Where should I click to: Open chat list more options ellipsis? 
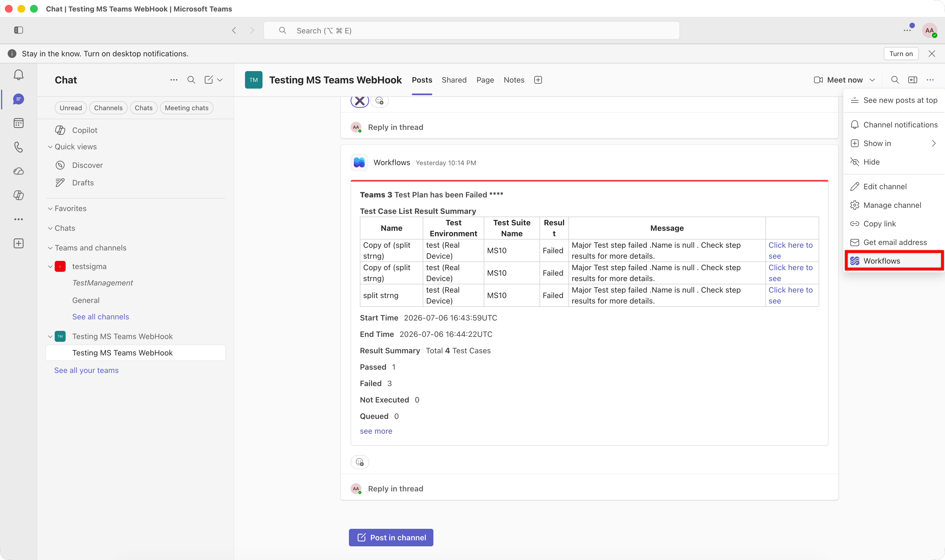click(174, 80)
